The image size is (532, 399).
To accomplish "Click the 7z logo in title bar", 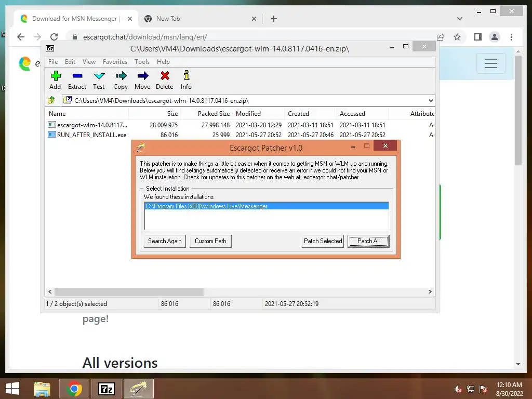I will tap(50, 48).
